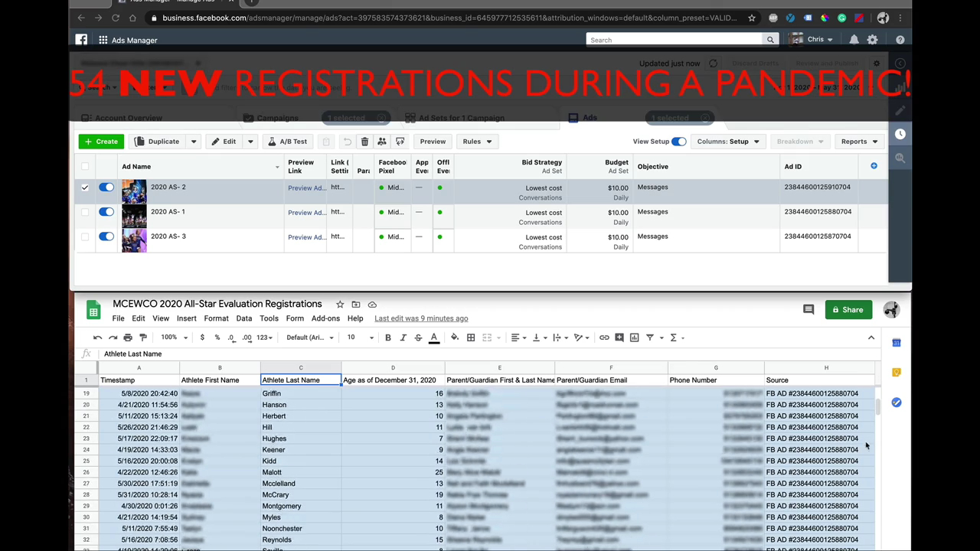This screenshot has height=551, width=980.
Task: Check the 2020 AS- 1 row checkbox
Action: coord(85,212)
